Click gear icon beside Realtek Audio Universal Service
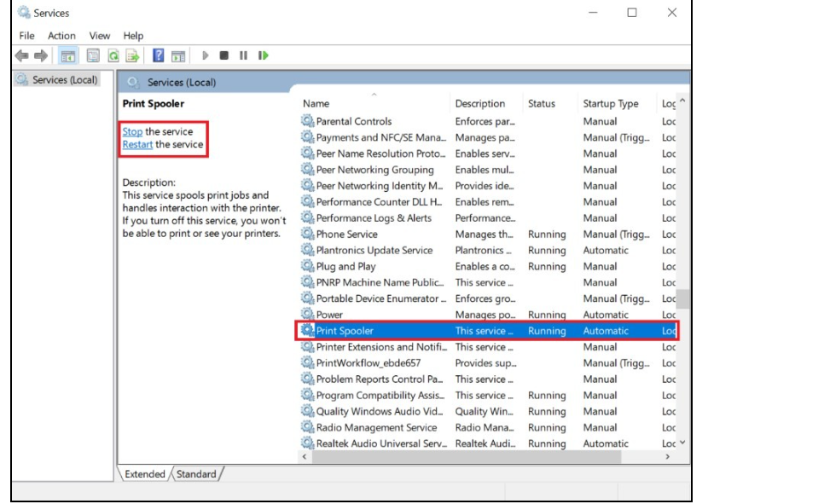This screenshot has height=504, width=830. pos(308,443)
